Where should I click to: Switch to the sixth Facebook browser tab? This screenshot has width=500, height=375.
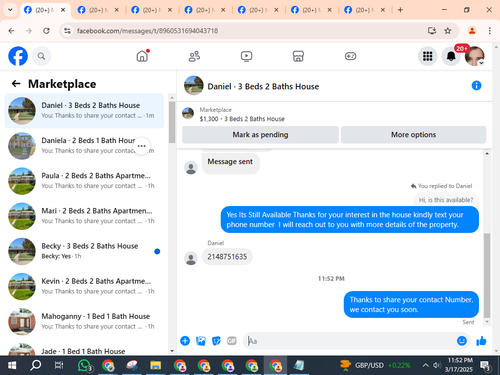coord(312,10)
